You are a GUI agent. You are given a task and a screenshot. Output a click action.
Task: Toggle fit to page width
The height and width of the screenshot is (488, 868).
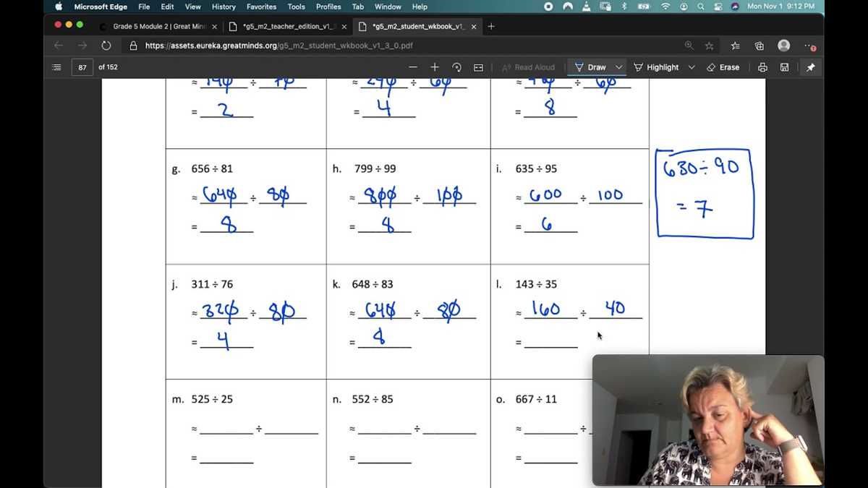pyautogui.click(x=478, y=67)
